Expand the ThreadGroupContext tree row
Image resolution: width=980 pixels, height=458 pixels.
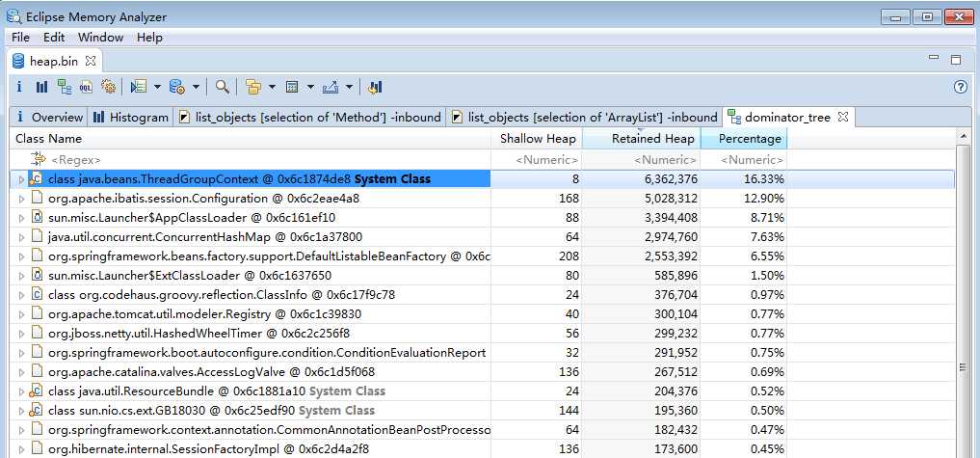tap(20, 179)
